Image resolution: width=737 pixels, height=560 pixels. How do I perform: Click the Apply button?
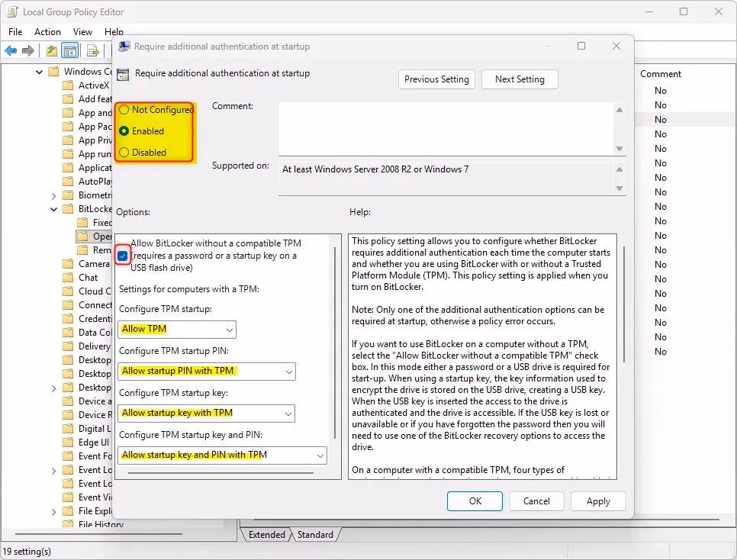[598, 501]
